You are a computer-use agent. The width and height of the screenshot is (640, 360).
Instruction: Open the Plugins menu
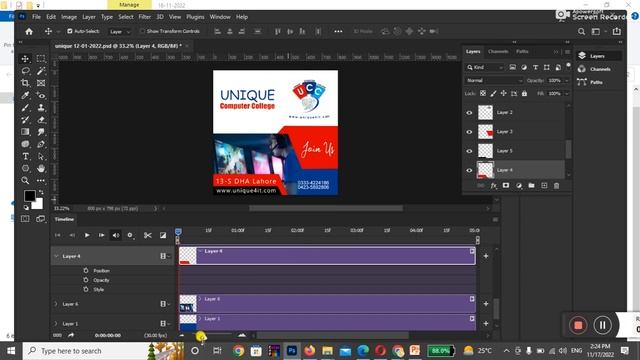(x=195, y=17)
